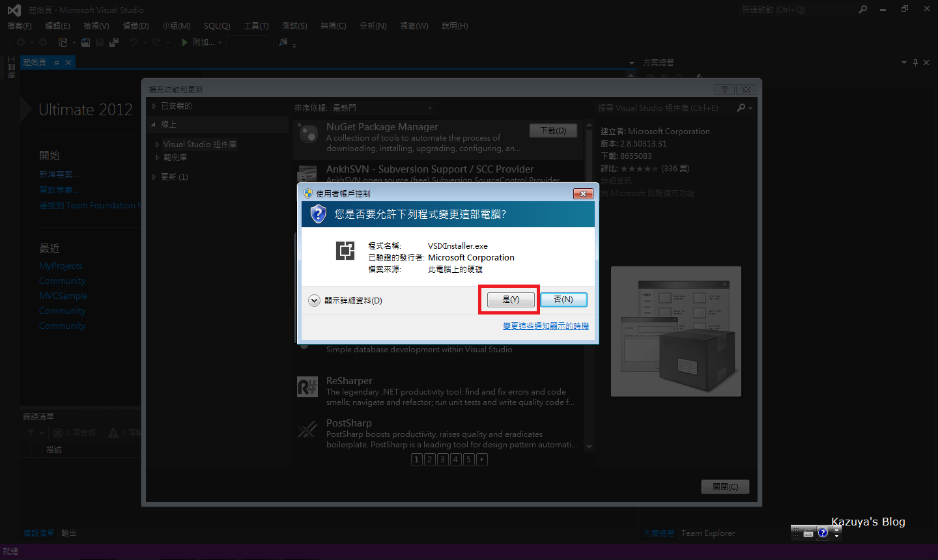Click the Find in Files toolbar icon

283,42
